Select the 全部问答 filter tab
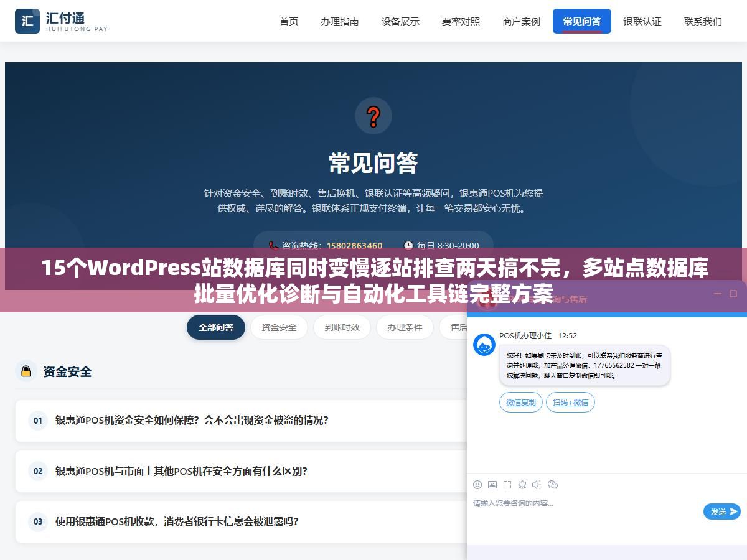This screenshot has height=560, width=747. pos(216,327)
